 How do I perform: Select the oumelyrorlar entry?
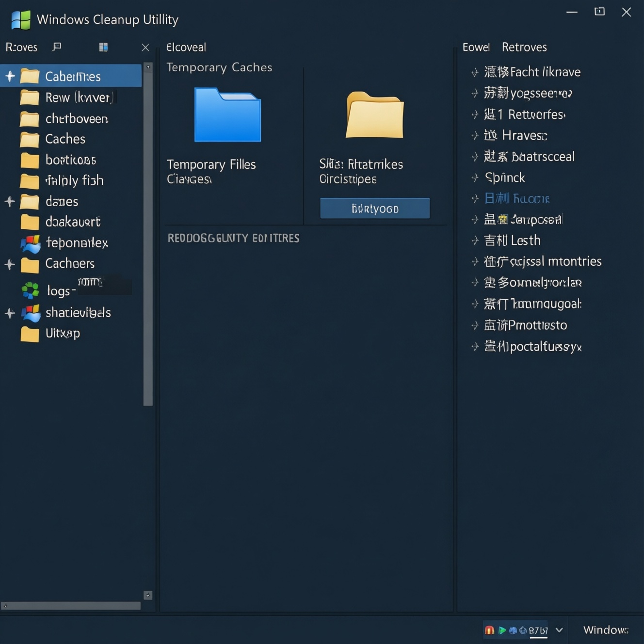coord(533,282)
